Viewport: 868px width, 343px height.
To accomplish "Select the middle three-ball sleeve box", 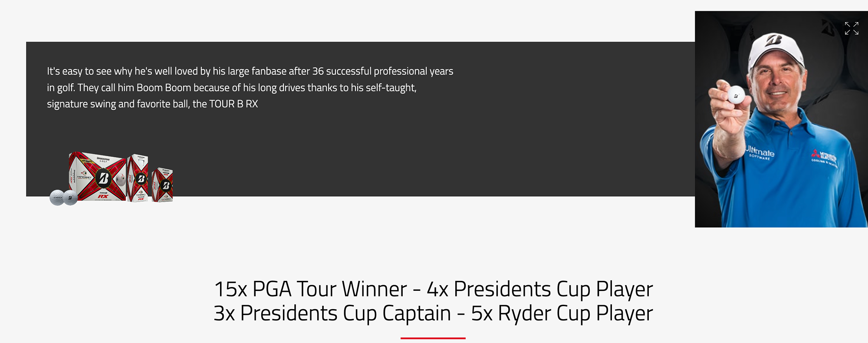I will pos(138,178).
